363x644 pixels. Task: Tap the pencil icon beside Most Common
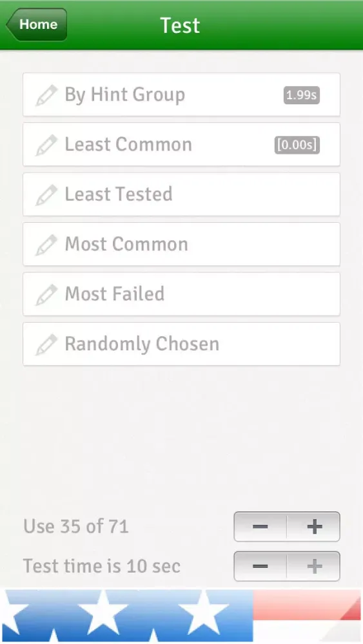point(46,244)
